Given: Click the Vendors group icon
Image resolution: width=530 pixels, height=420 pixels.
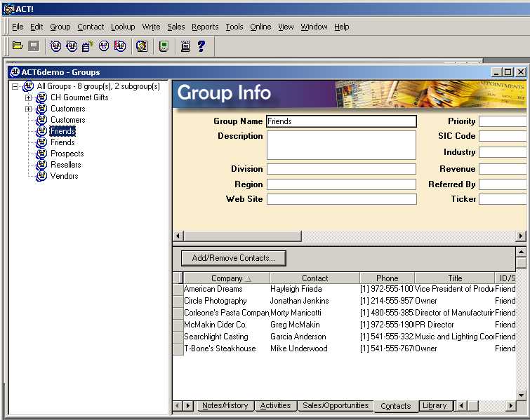Looking at the screenshot, I should tap(41, 176).
